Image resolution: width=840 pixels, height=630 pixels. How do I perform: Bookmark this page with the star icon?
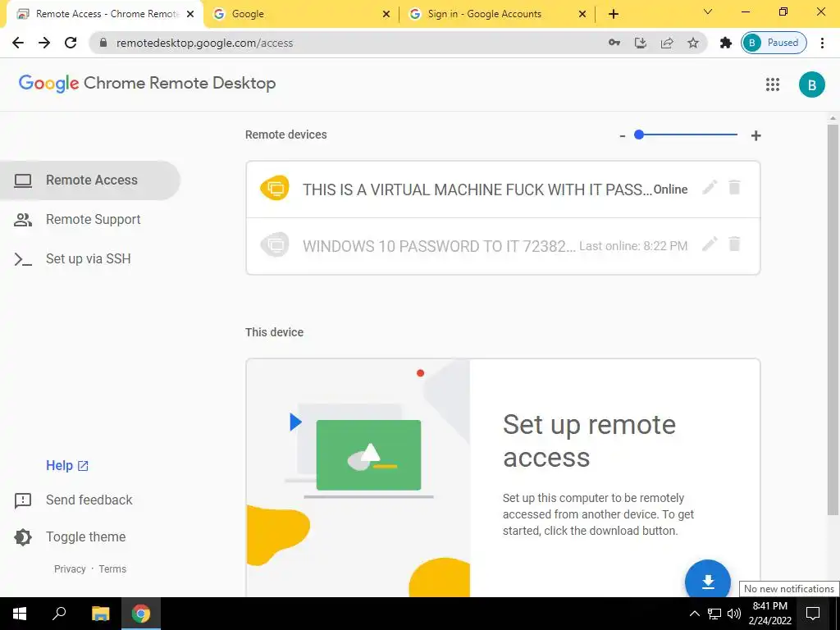point(693,43)
